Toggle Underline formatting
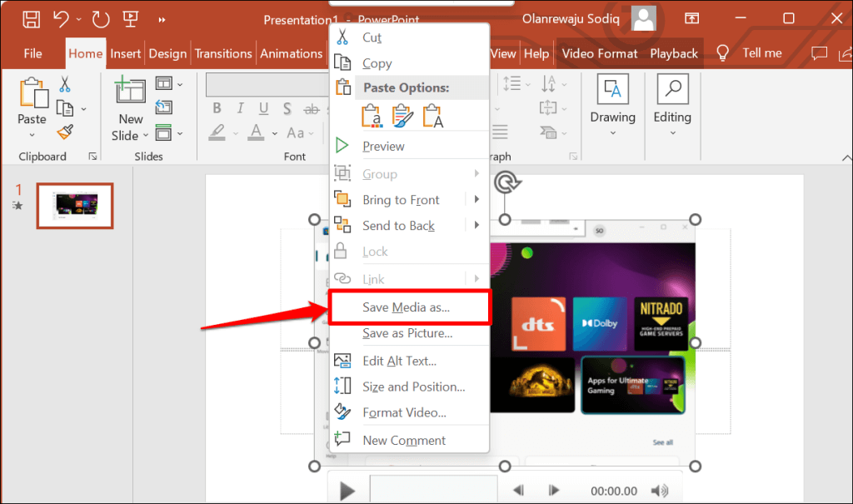853x504 pixels. (263, 108)
